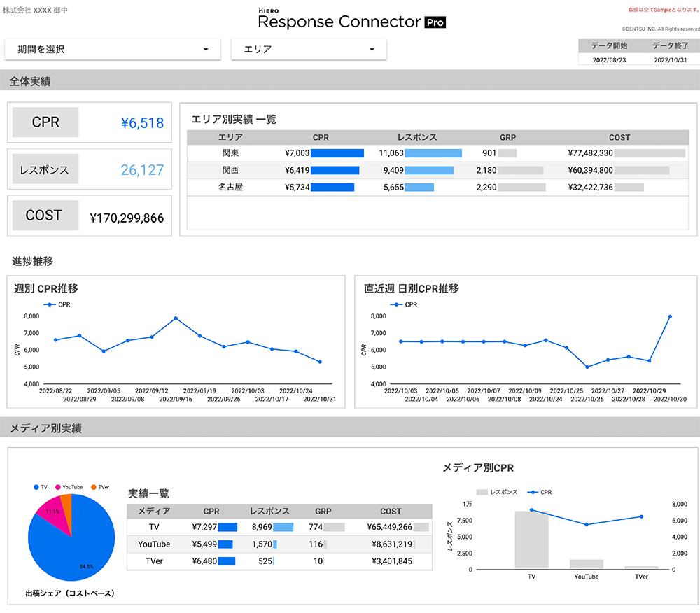The height and width of the screenshot is (613, 700).
Task: Click CPR legend in daily CPR chart
Action: [x=405, y=304]
